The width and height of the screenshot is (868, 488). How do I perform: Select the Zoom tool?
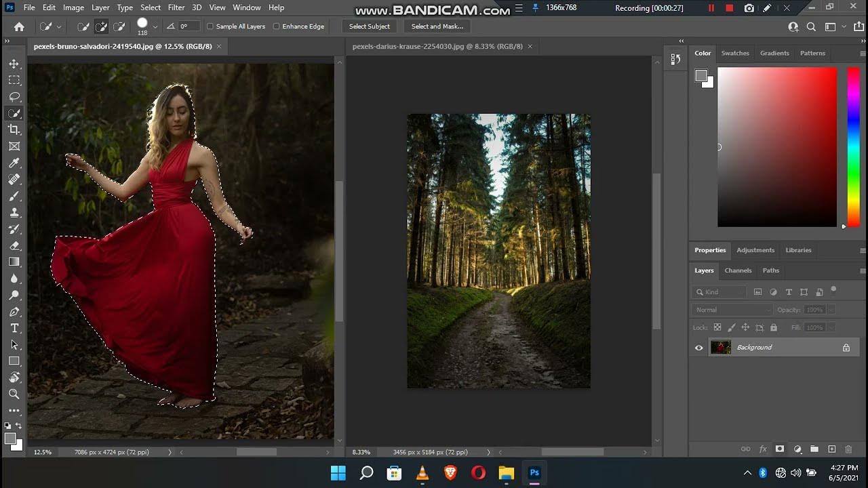tap(14, 394)
